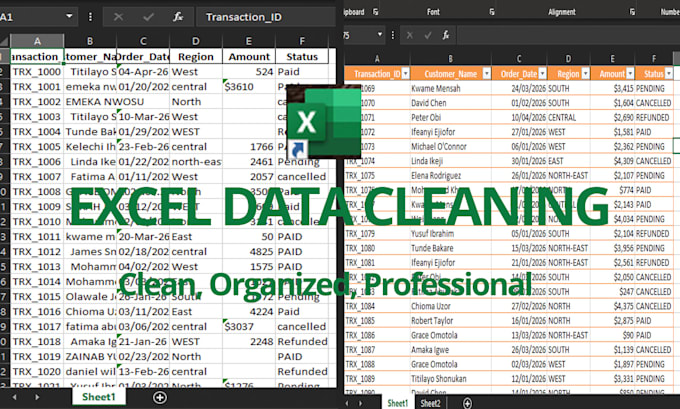Select the Chioma Uzor cell
The image size is (680, 409).
(451, 306)
